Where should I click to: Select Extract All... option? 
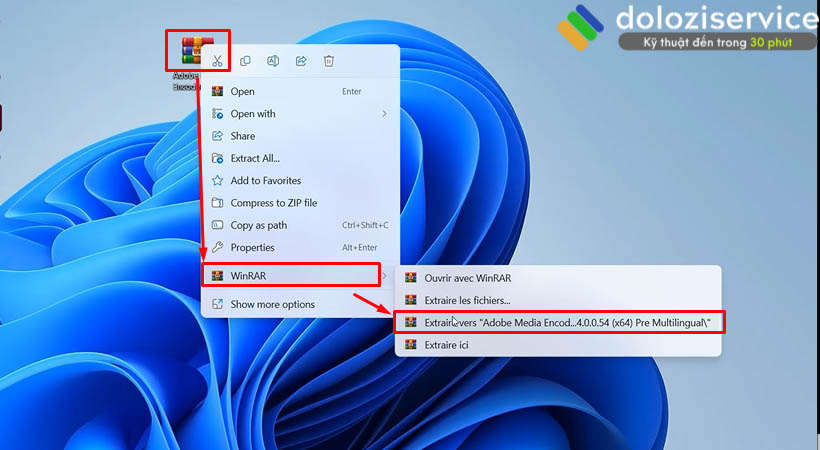point(255,158)
